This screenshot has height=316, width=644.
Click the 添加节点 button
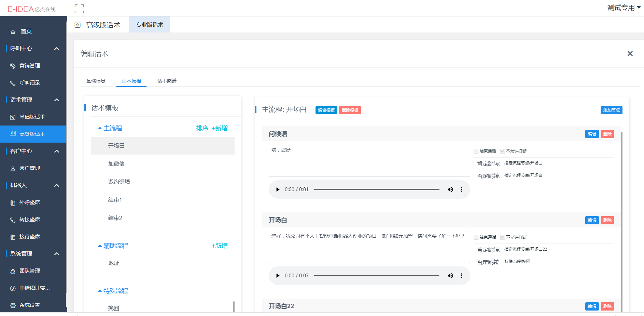point(611,110)
